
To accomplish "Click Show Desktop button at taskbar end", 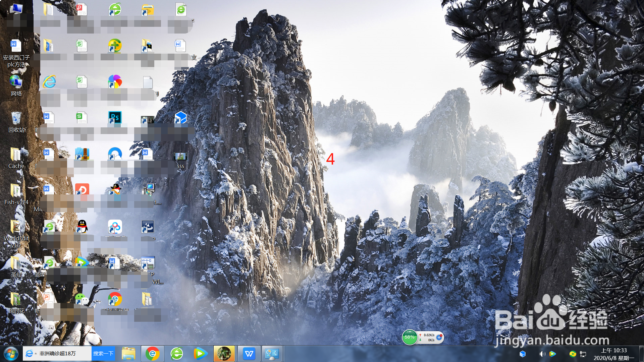I will pyautogui.click(x=641, y=354).
